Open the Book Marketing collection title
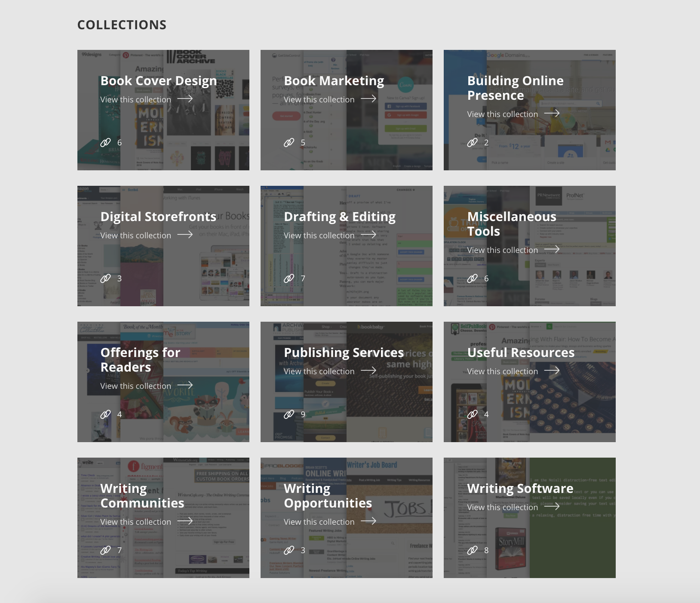This screenshot has height=603, width=700. tap(334, 81)
